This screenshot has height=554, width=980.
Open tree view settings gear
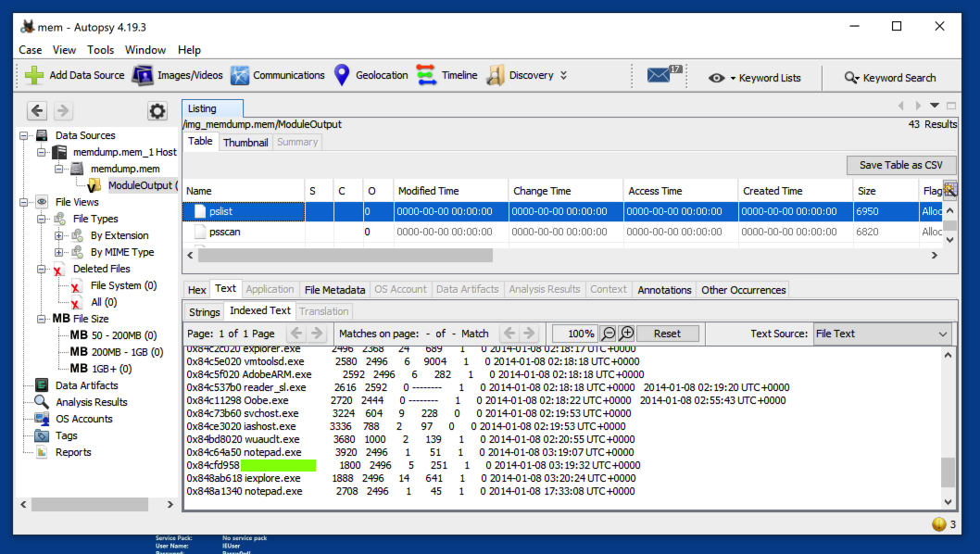(x=157, y=111)
